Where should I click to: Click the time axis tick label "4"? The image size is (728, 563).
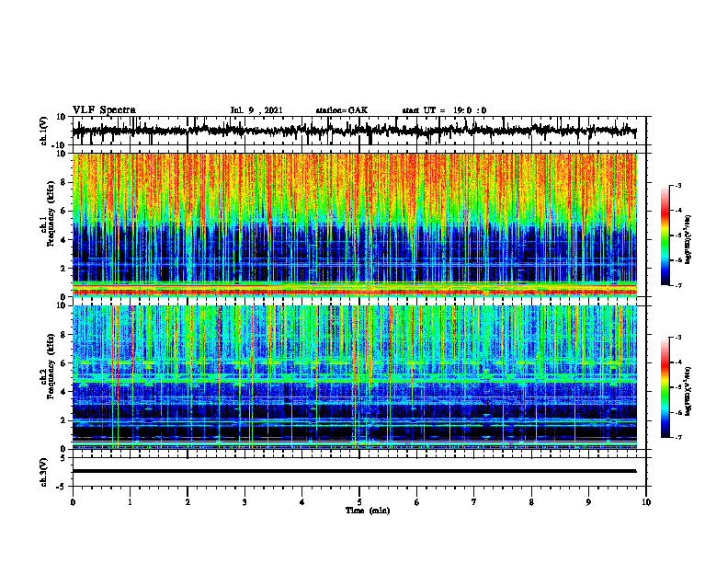(x=302, y=502)
